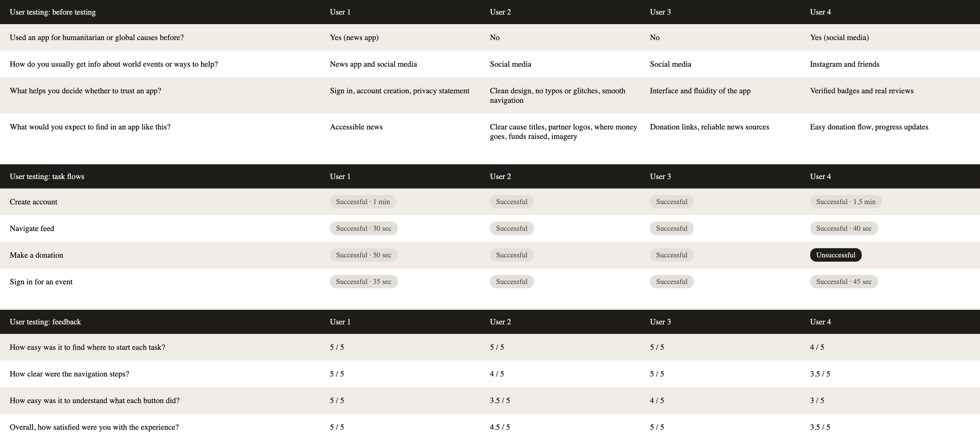Click User 1's Successful · 50 sec badge
The width and height of the screenshot is (980, 437).
pos(364,255)
